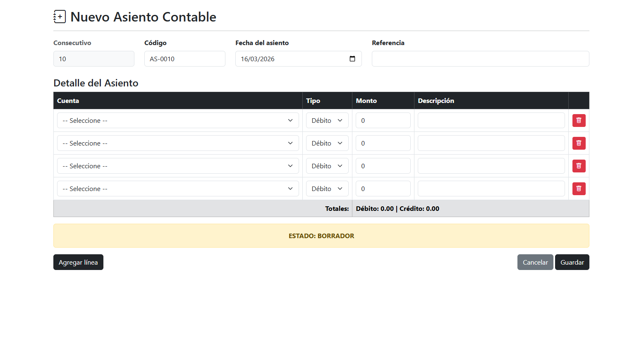The image size is (644, 344).
Task: Open the third row Cuenta dropdown
Action: (x=178, y=166)
